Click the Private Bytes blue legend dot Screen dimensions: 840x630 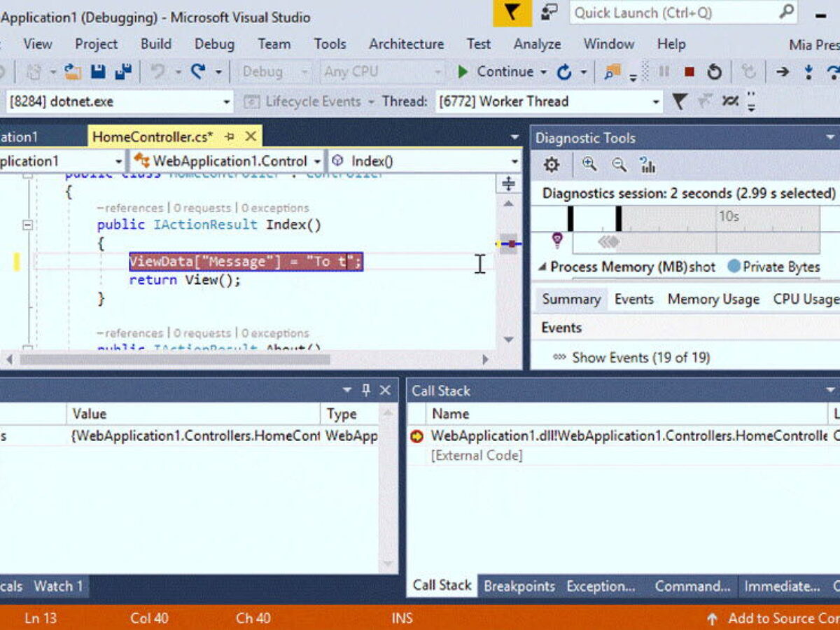[734, 267]
